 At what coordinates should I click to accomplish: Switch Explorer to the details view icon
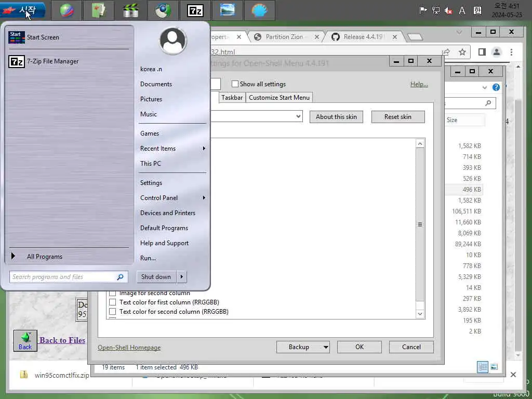tap(483, 367)
